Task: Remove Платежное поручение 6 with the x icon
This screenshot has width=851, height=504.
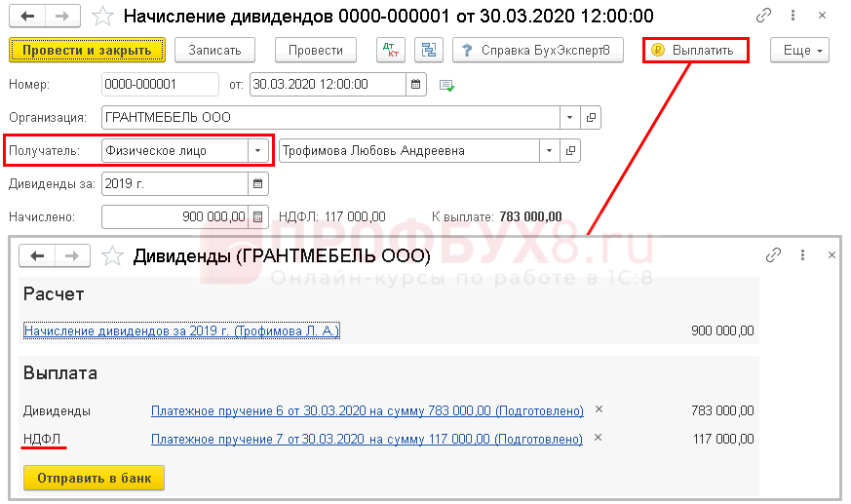Action: point(599,409)
